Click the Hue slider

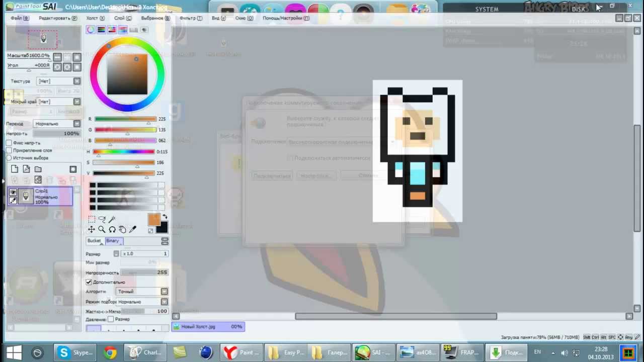click(x=124, y=151)
